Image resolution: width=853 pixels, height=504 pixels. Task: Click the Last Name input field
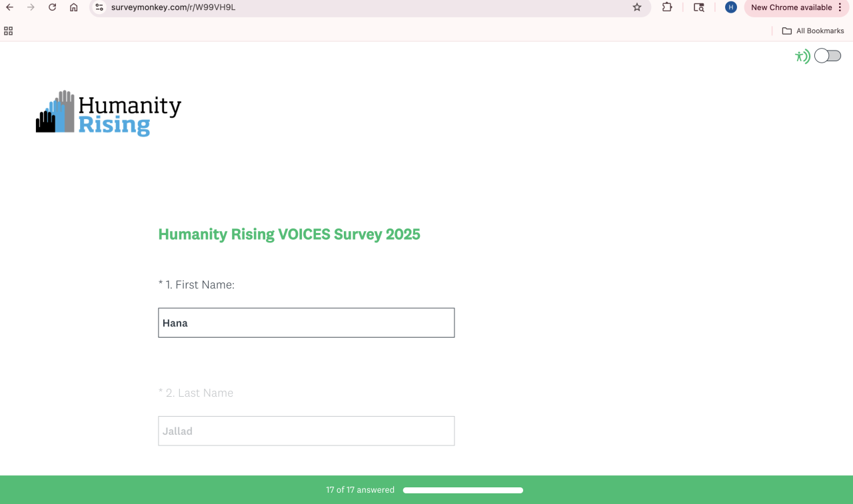coord(307,431)
